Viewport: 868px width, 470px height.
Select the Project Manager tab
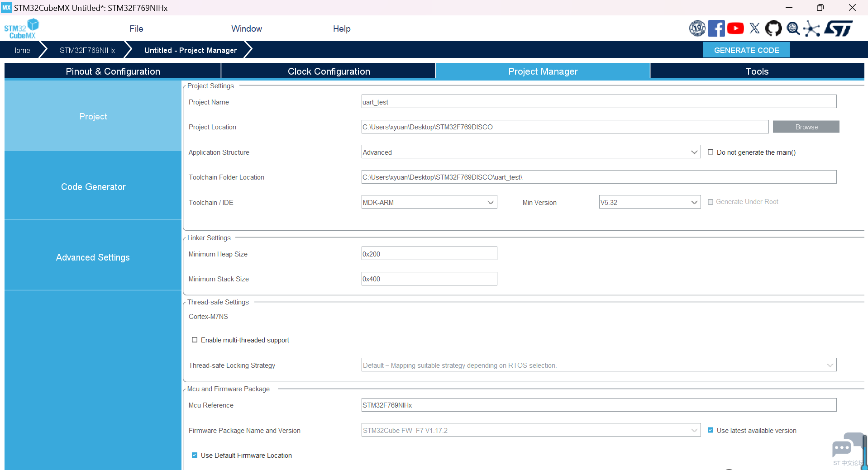[543, 71]
